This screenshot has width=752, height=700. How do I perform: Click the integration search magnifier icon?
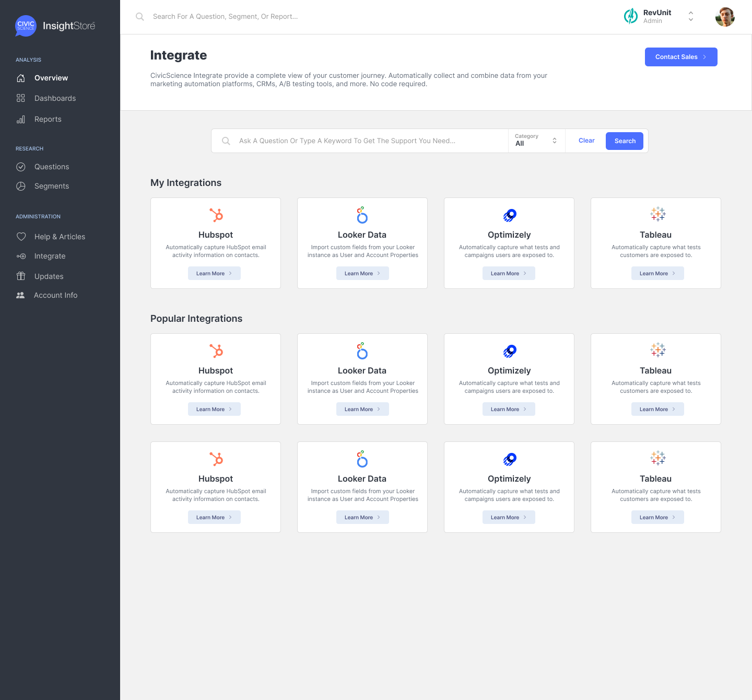[226, 141]
